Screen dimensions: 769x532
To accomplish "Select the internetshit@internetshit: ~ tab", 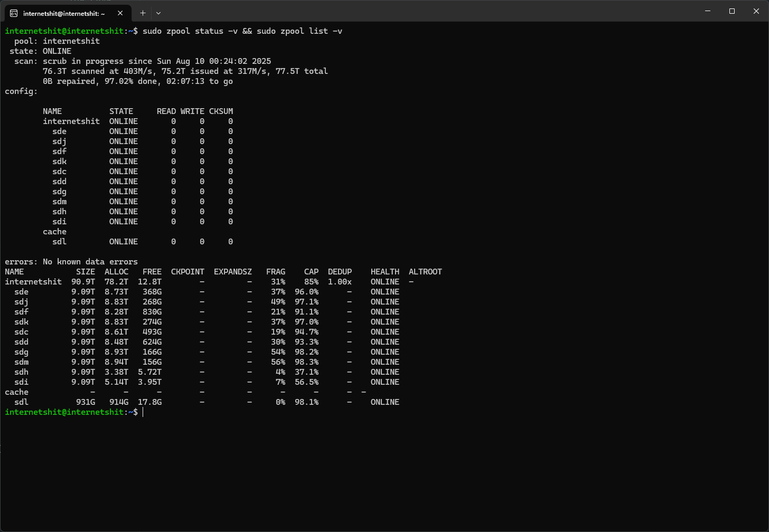I will 67,13.
